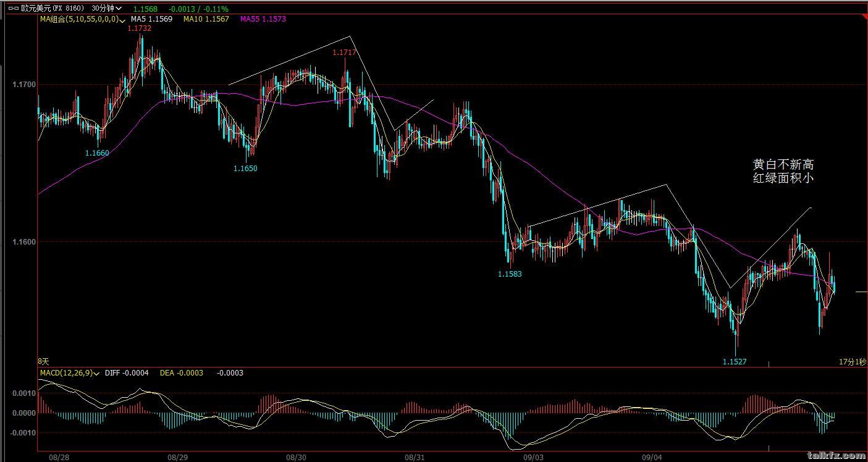The height and width of the screenshot is (462, 868).
Task: Click the DIFF -0.0004 readout
Action: tap(127, 372)
